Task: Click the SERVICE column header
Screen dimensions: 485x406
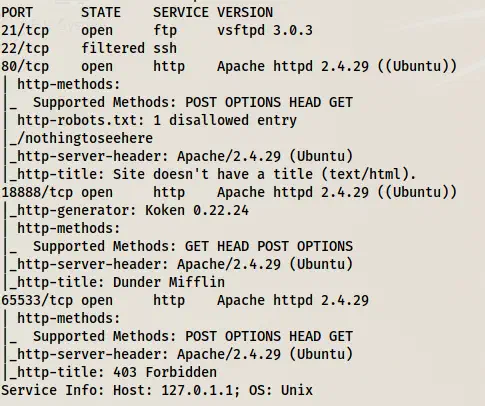Action: (x=181, y=12)
